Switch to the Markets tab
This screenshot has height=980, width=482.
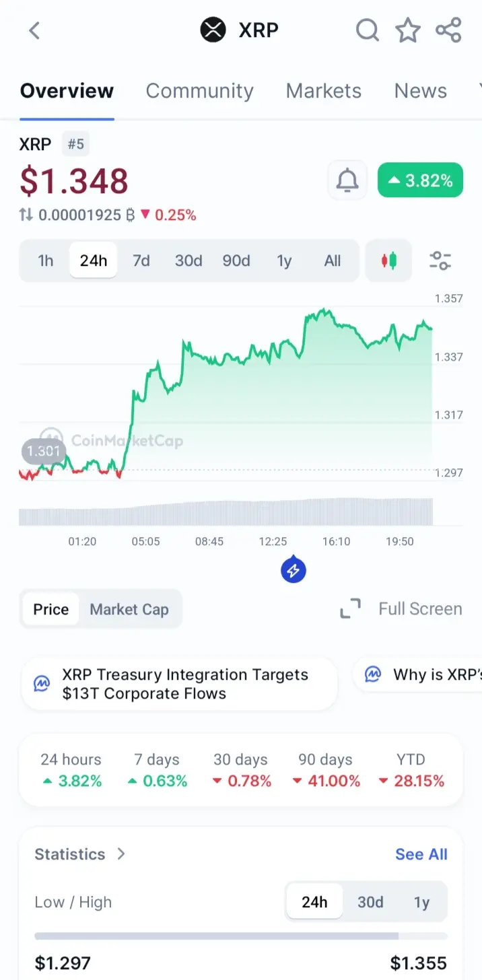(323, 91)
